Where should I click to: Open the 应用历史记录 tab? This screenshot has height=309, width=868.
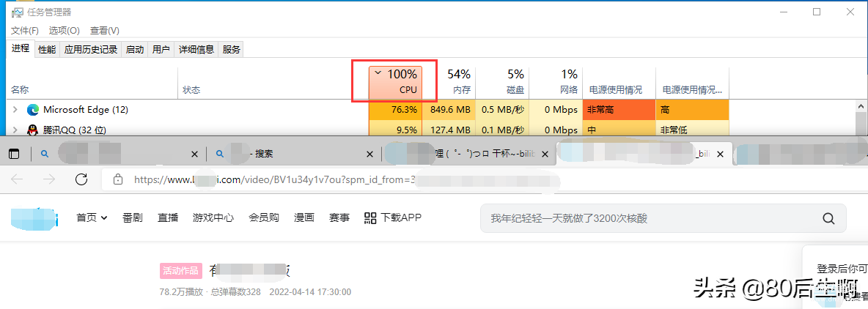coord(91,49)
